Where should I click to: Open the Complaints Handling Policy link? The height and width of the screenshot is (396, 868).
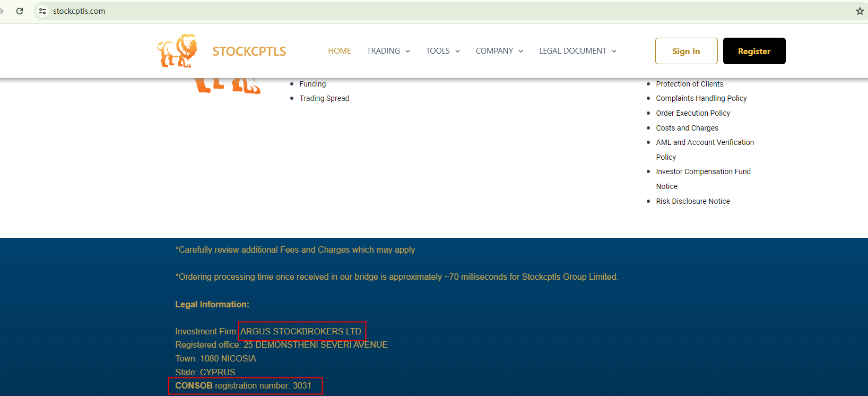pyautogui.click(x=701, y=98)
